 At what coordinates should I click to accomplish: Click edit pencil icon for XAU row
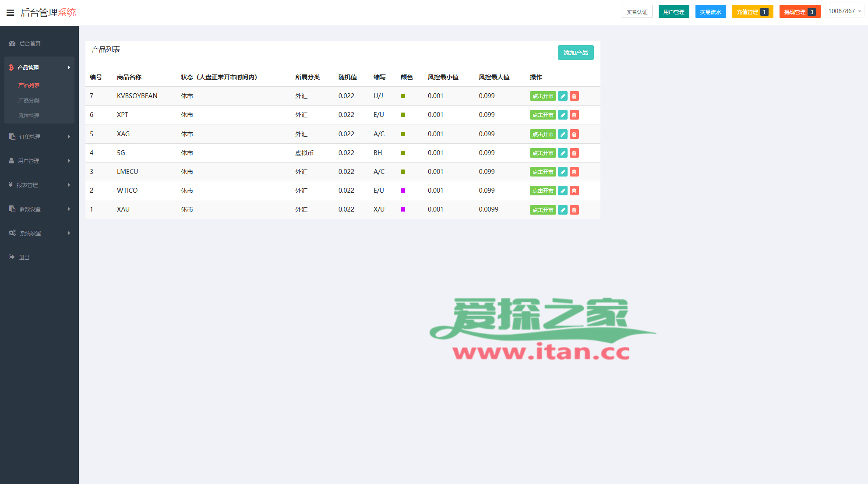(x=563, y=210)
